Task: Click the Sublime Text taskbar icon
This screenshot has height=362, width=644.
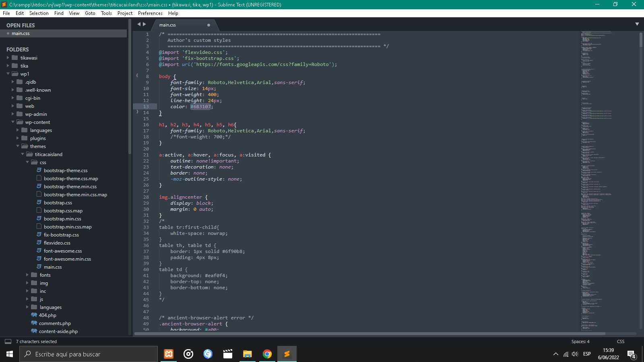Action: pyautogui.click(x=287, y=354)
